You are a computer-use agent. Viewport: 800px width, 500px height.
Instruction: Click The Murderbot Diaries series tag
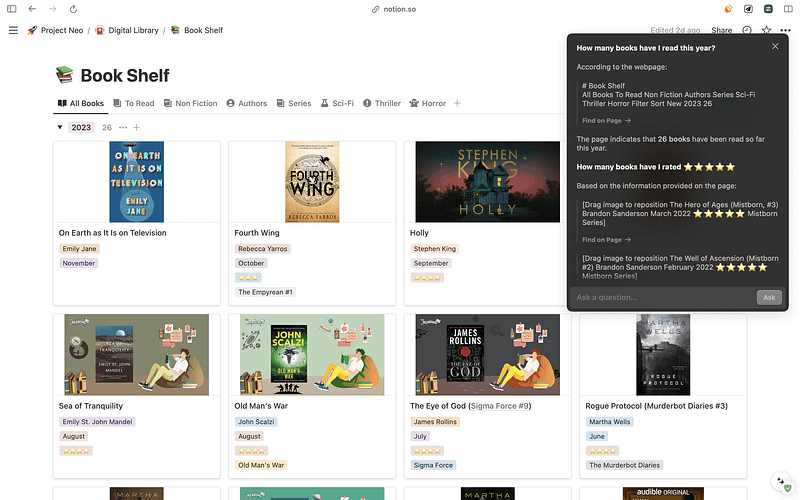624,465
